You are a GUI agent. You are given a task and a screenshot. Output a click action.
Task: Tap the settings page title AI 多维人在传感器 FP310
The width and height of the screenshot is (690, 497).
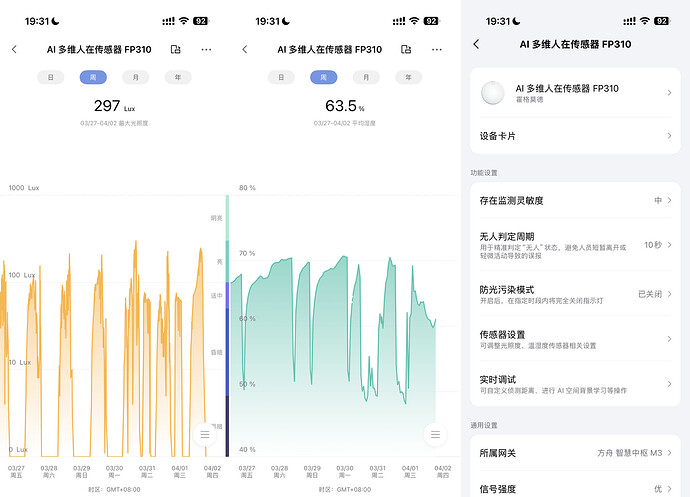tap(575, 44)
